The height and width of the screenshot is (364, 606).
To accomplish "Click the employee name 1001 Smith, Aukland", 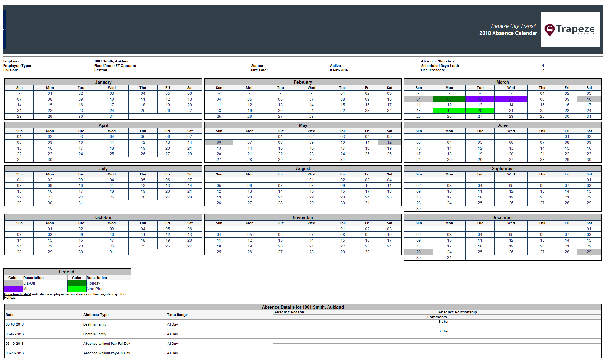I will pos(112,61).
